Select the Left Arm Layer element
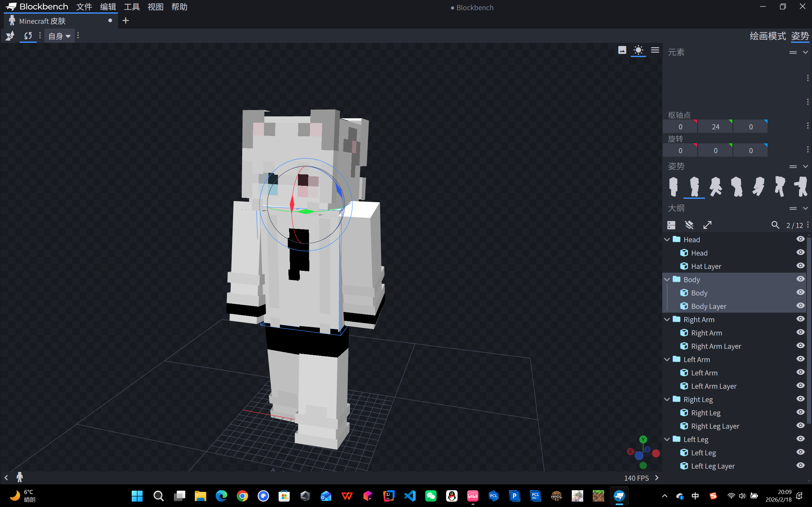This screenshot has height=507, width=812. [x=713, y=386]
